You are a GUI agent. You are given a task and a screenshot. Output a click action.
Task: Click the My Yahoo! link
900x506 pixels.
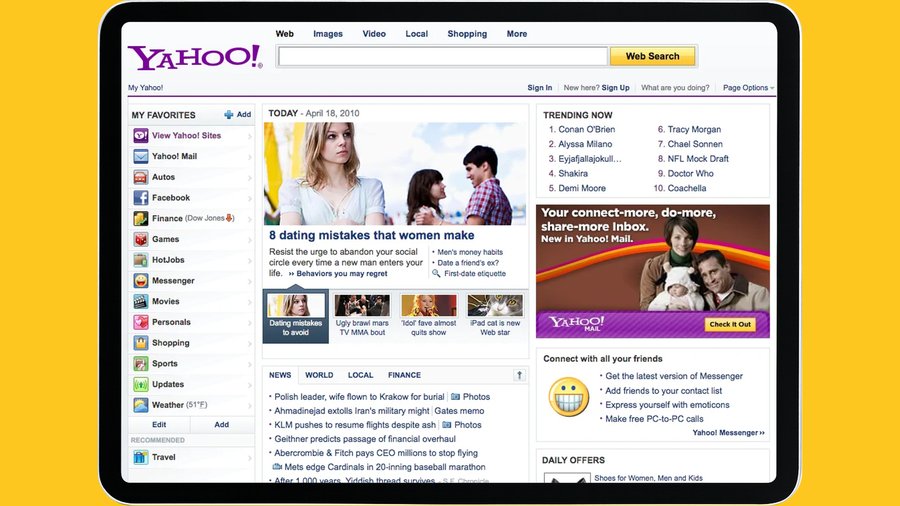(145, 88)
